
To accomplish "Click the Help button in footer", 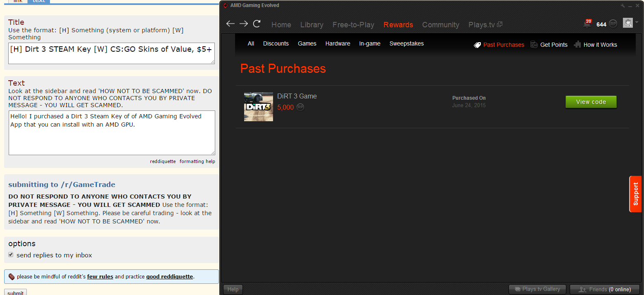I will tap(233, 289).
